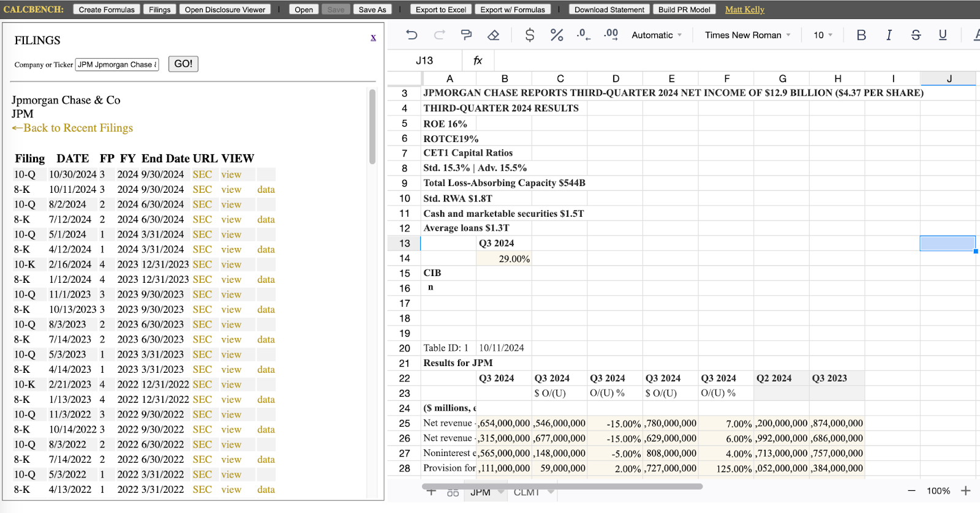Click the Filings menu button
This screenshot has width=980, height=513.
click(160, 9)
